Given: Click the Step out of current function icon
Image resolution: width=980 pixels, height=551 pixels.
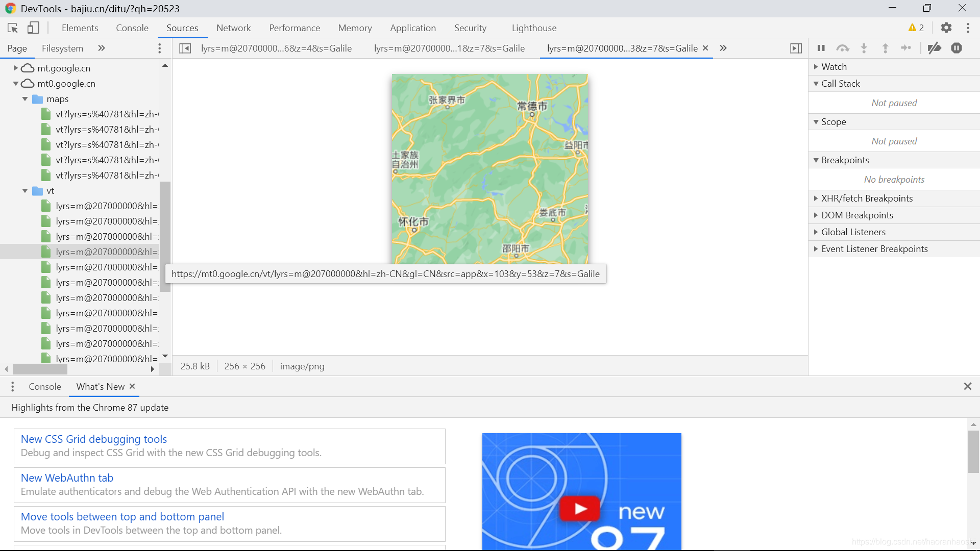Looking at the screenshot, I should click(886, 48).
